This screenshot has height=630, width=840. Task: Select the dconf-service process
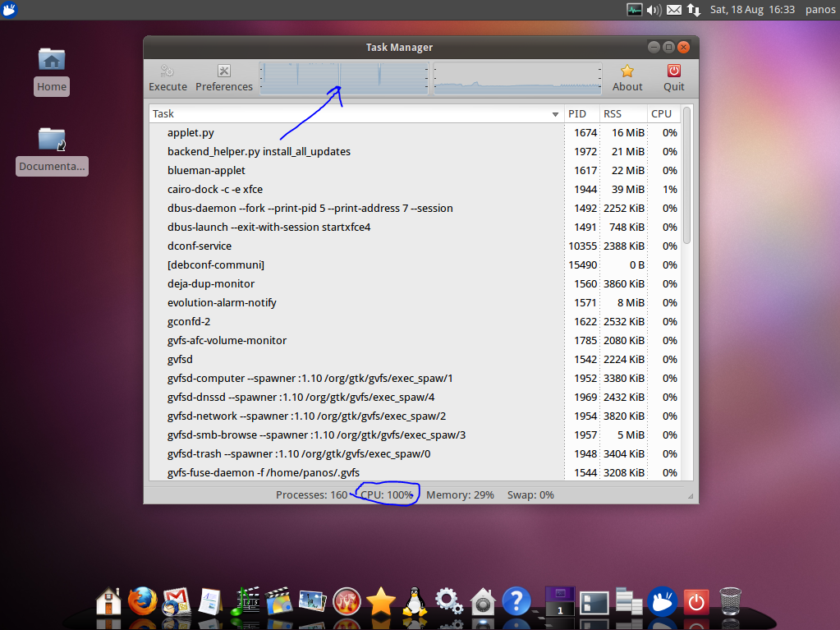(415, 246)
